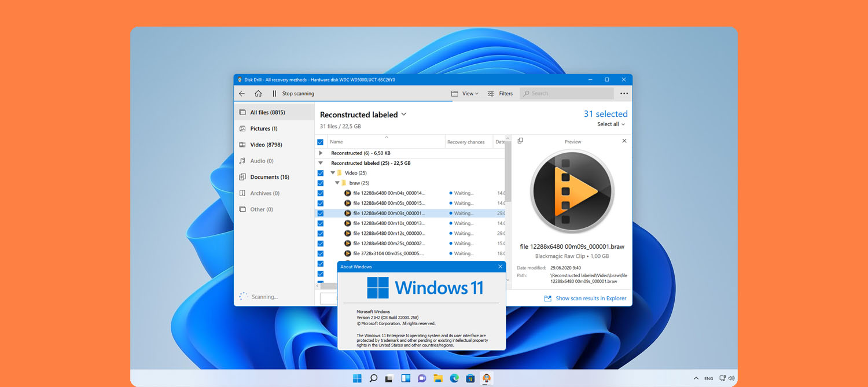This screenshot has width=868, height=387.
Task: Uncheck checkbox for file 00m09s_000001
Action: [x=320, y=213]
